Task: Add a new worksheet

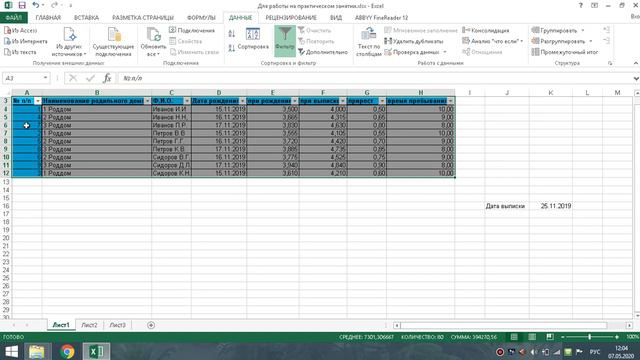Action: click(151, 325)
